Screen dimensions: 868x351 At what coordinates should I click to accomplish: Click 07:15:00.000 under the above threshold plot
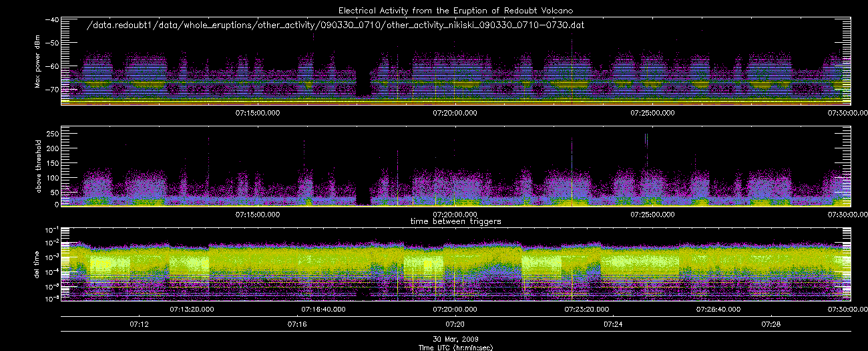258,215
